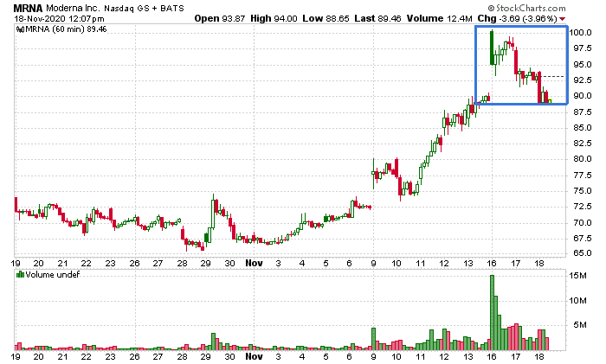
Task: Click the 80.0 price axis label
Action: click(583, 159)
